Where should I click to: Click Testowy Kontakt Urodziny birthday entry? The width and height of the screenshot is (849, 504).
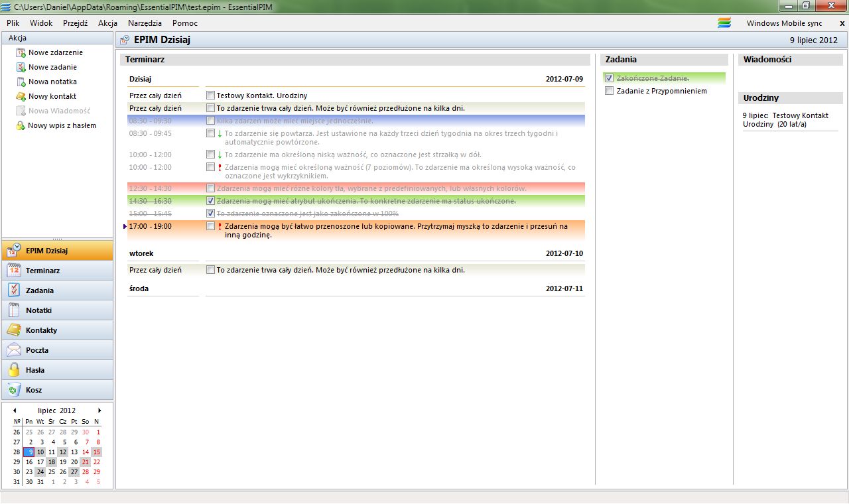click(x=785, y=119)
